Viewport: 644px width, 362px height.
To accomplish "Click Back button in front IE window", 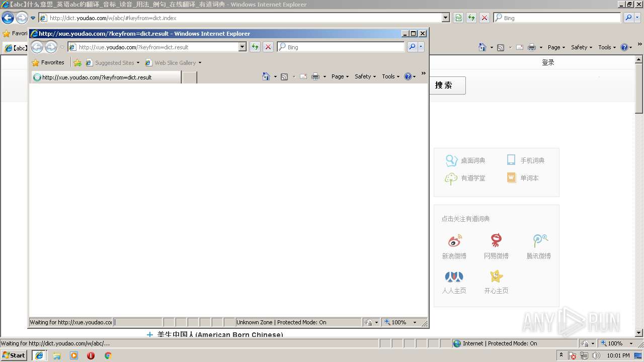I will pos(37,47).
